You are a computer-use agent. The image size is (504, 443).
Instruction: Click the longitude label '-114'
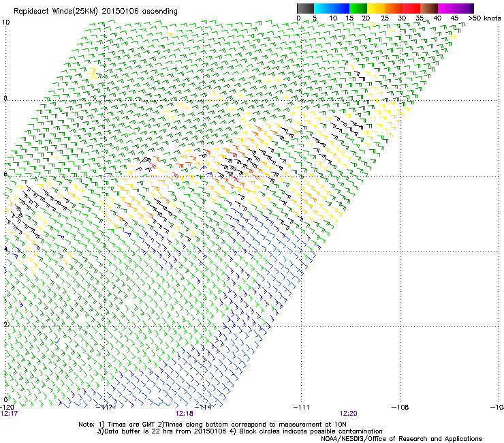click(x=203, y=407)
